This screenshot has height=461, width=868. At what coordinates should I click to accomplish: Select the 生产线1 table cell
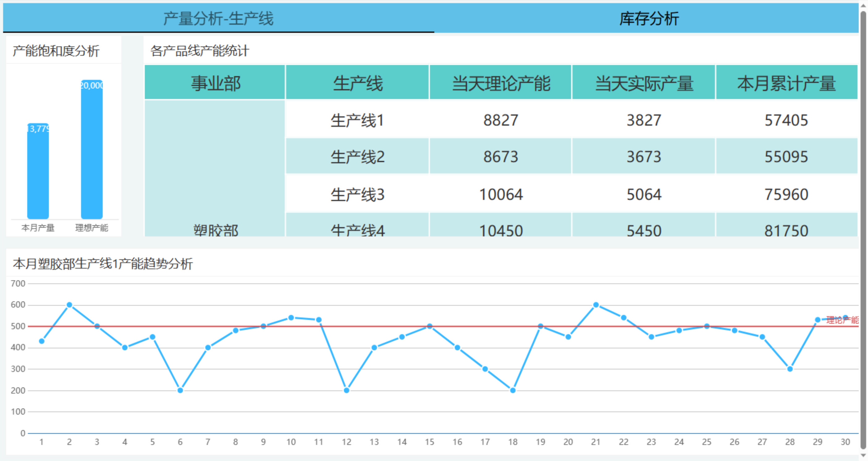[x=357, y=120]
